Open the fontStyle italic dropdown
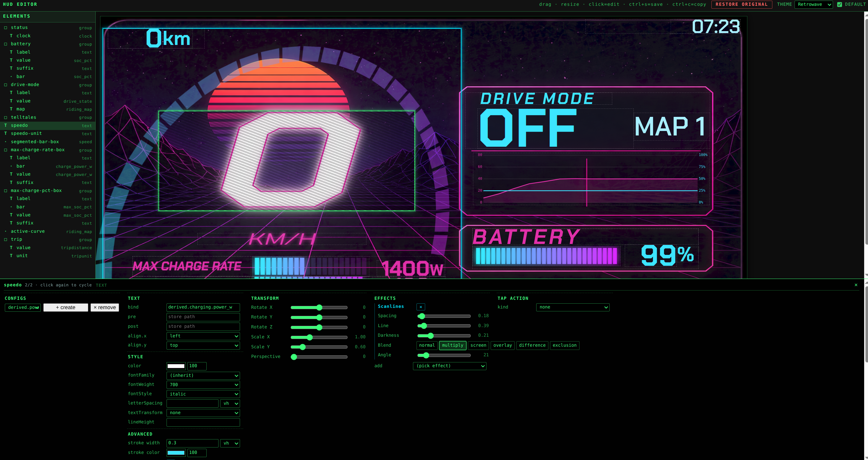Screen dimensions: 868x460 tap(203, 394)
